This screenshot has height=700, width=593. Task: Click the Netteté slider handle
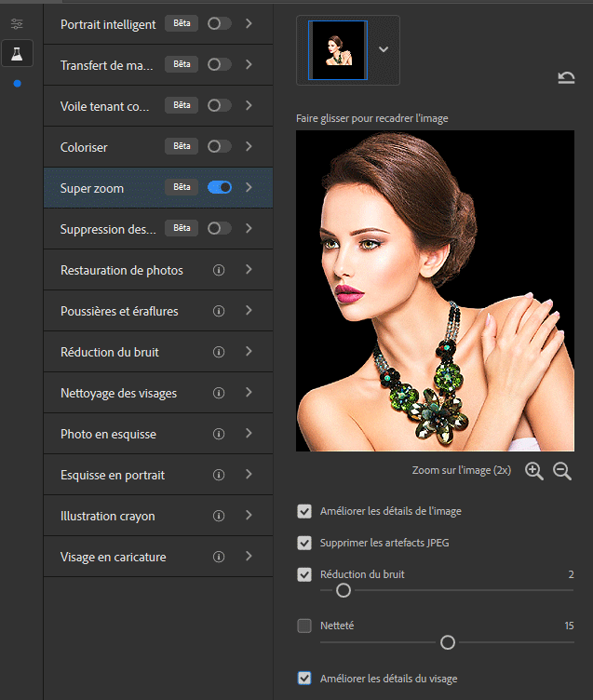[448, 642]
